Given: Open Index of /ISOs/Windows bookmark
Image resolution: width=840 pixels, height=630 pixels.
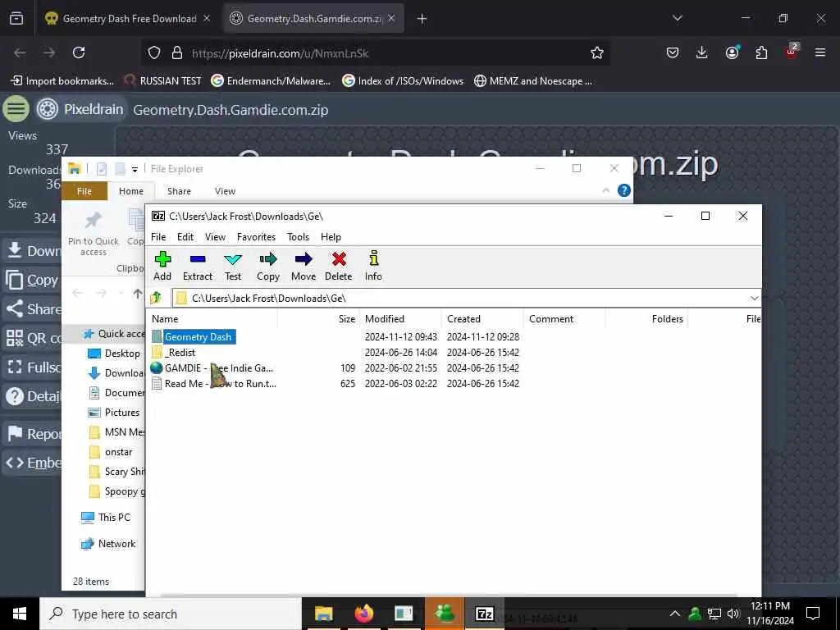Looking at the screenshot, I should pyautogui.click(x=403, y=81).
